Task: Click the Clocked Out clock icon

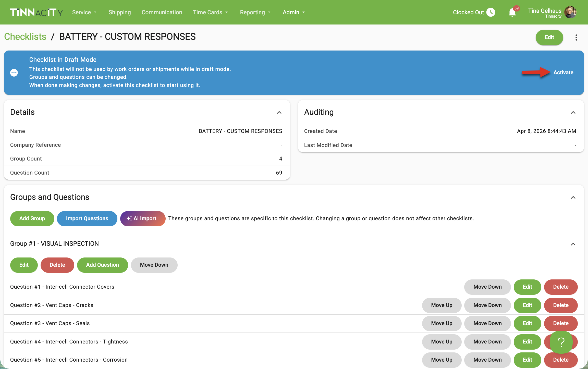Action: (x=491, y=12)
